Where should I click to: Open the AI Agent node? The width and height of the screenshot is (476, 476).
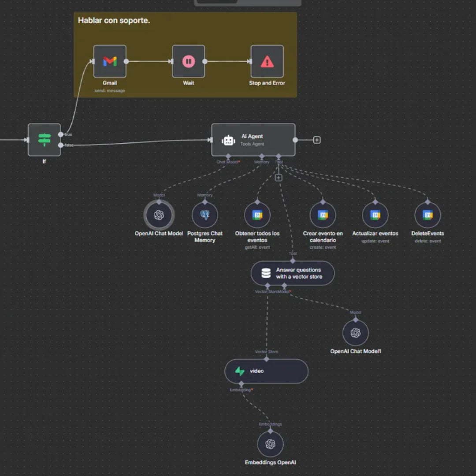(253, 140)
